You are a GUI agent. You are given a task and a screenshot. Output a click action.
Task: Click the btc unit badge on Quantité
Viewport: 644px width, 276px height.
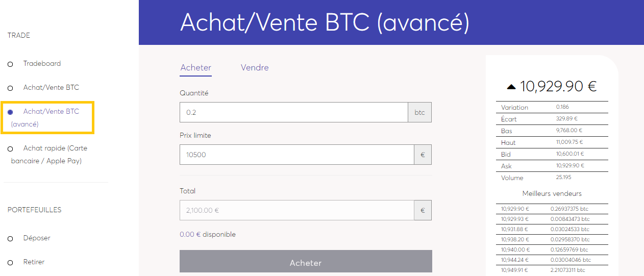(419, 112)
